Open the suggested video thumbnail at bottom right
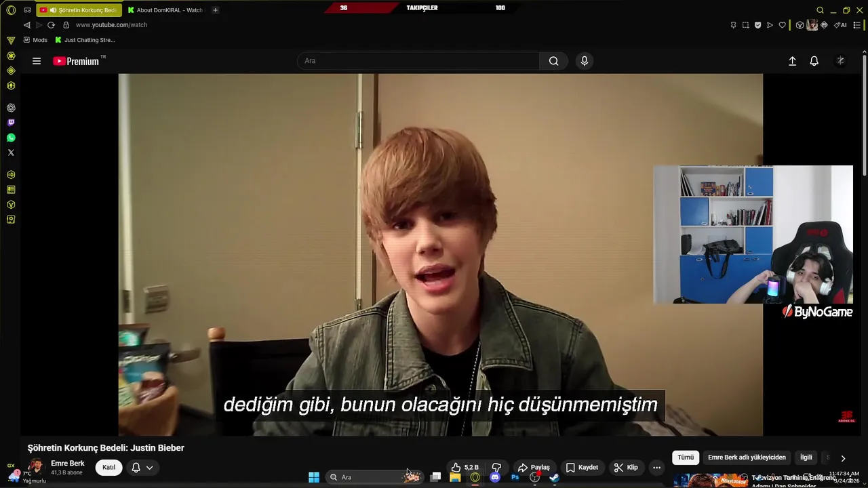The height and width of the screenshot is (488, 868). click(710, 480)
